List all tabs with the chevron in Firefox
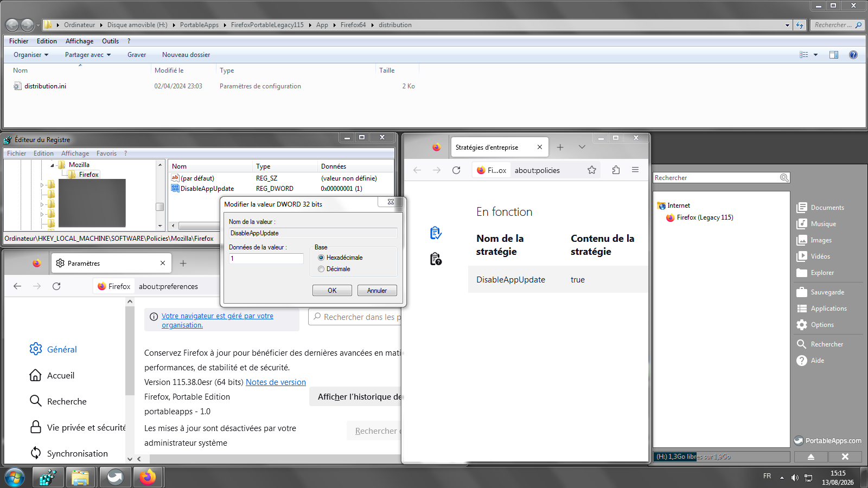The height and width of the screenshot is (488, 868). (x=582, y=147)
